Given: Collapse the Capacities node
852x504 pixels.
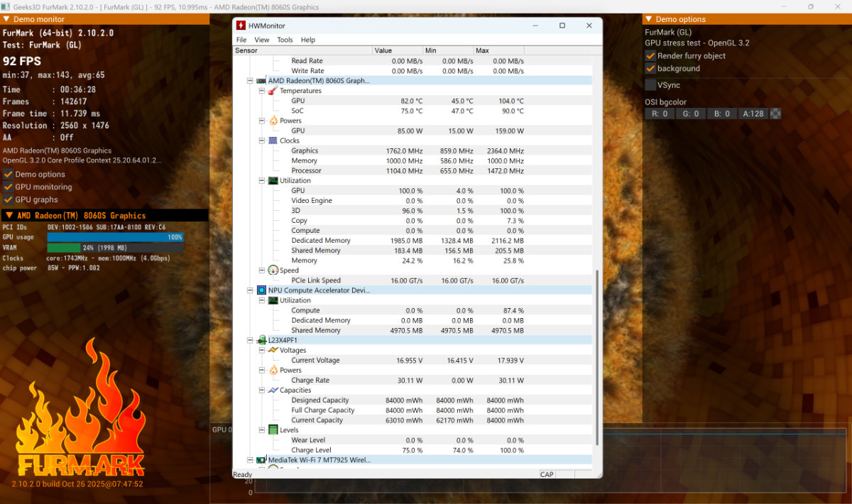Looking at the screenshot, I should click(x=261, y=390).
